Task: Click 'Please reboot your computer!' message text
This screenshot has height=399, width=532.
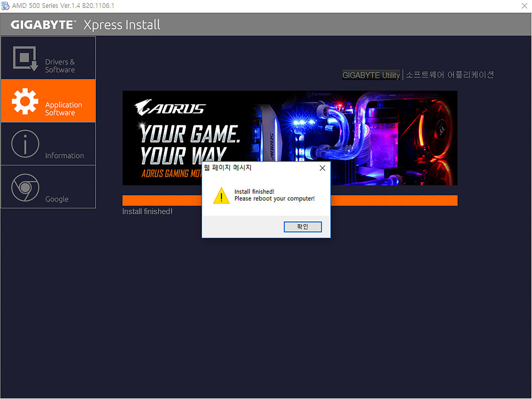Action: pos(274,199)
